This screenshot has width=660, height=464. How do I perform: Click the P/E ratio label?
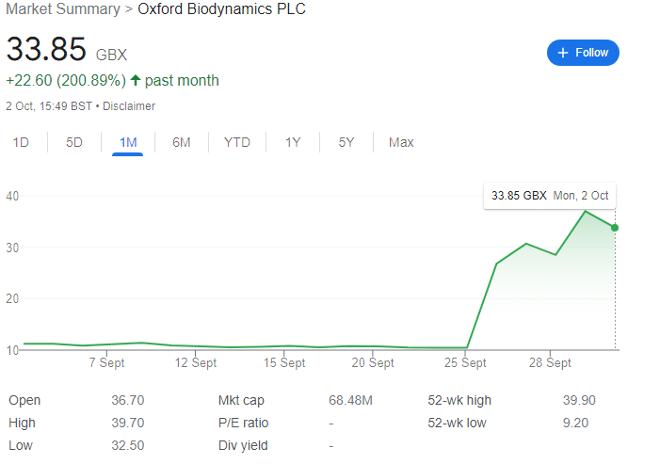point(243,423)
